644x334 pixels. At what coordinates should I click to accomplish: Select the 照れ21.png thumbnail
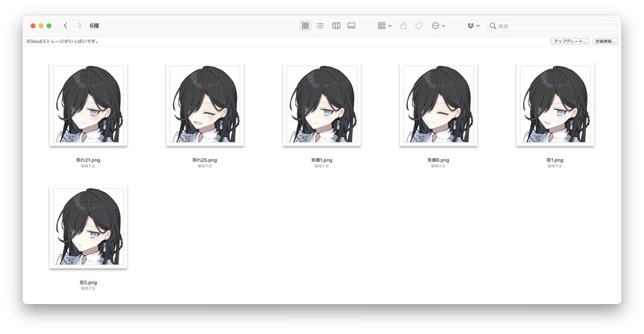89,105
